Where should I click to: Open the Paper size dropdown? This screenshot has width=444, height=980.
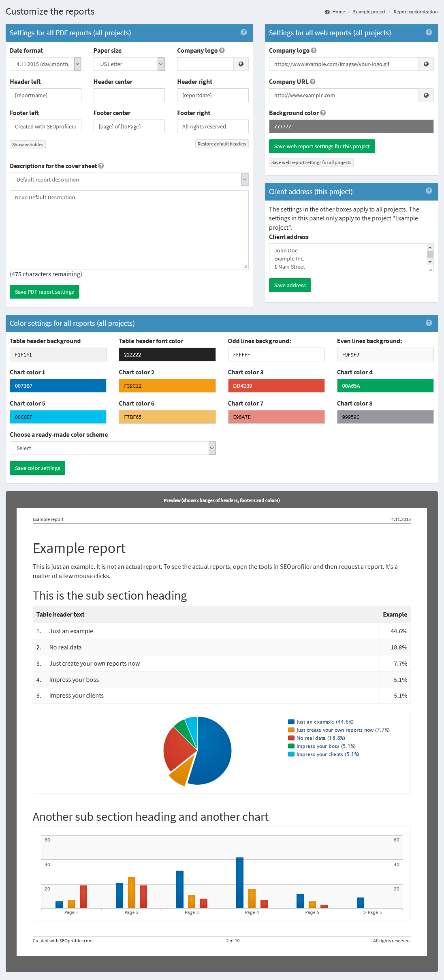pyautogui.click(x=129, y=64)
